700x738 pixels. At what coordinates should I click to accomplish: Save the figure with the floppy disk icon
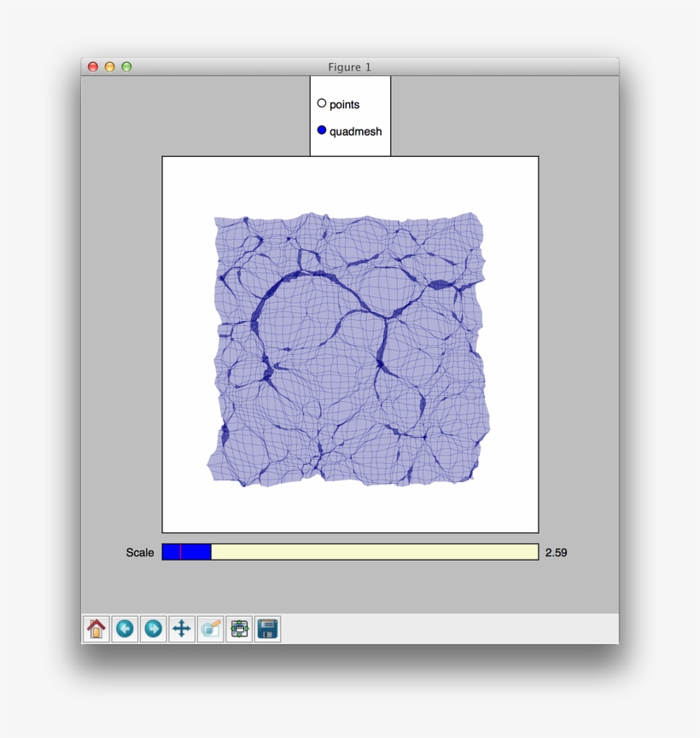(x=267, y=629)
